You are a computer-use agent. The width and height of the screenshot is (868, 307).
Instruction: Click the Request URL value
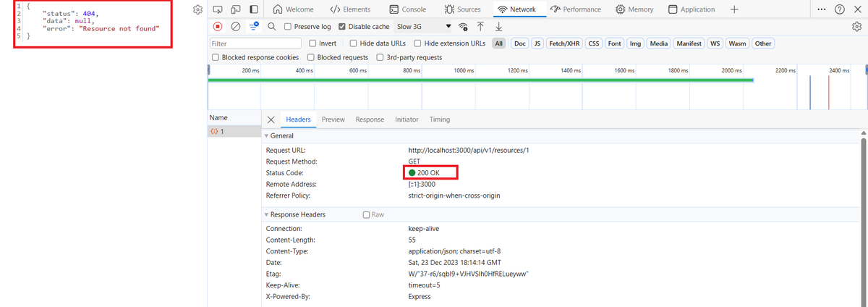(x=469, y=150)
